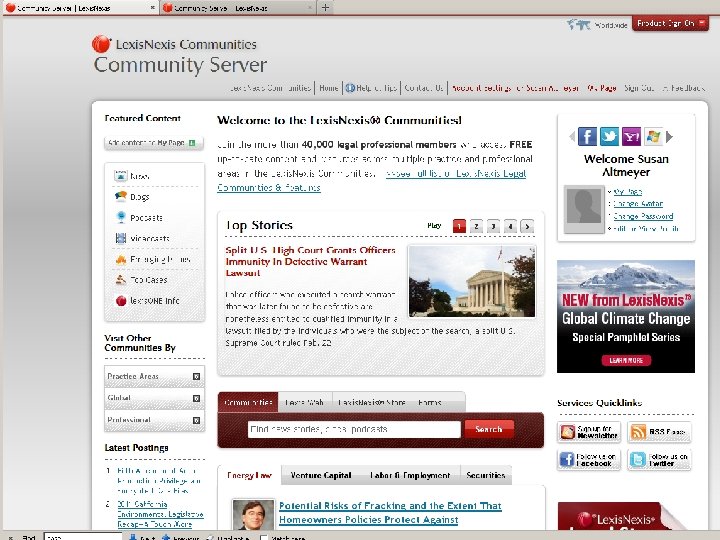Click Add content to My Page button

click(x=153, y=143)
